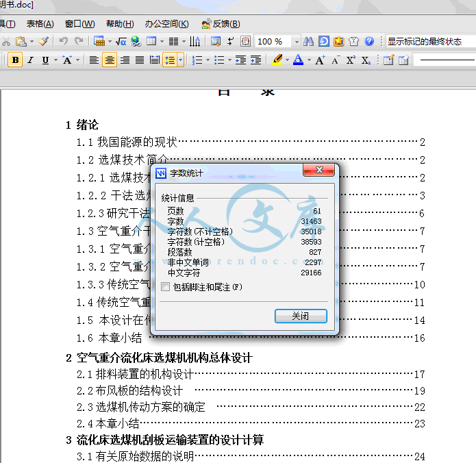Open the bulleted list dropdown arrow
Viewport: 476px width, 463px height.
point(230,60)
